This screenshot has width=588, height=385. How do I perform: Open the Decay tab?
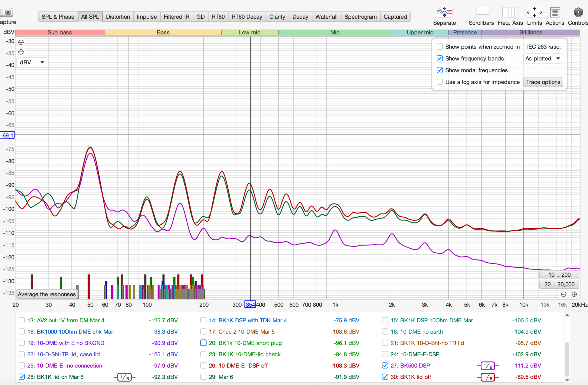(300, 17)
